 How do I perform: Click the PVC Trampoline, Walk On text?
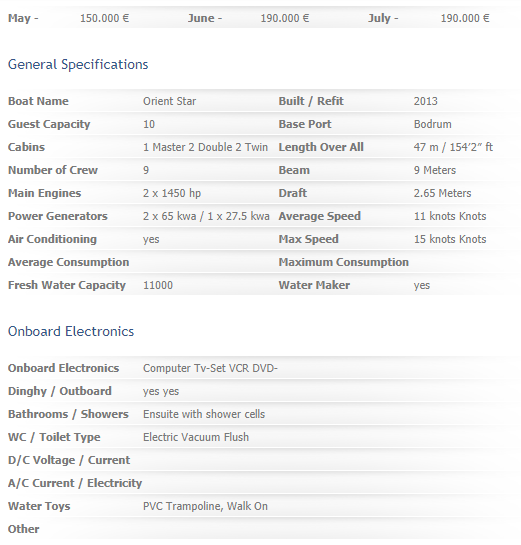tap(205, 506)
